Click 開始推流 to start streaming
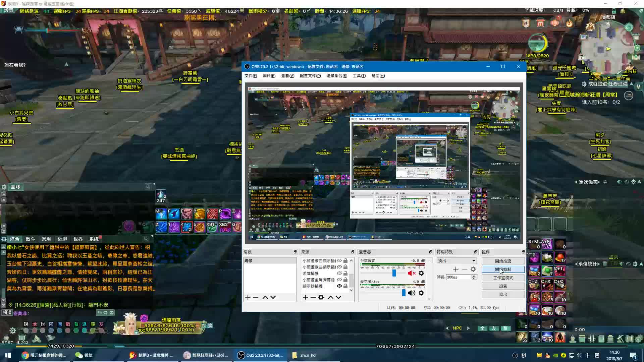The image size is (644, 362). point(503,261)
